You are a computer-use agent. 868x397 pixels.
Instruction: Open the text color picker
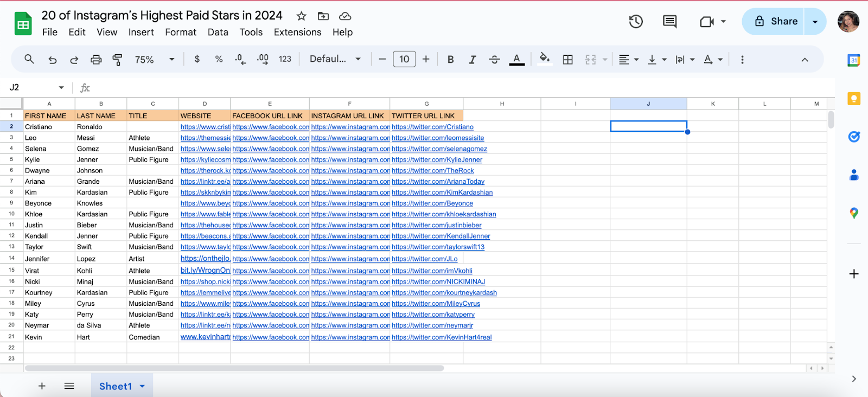click(517, 60)
